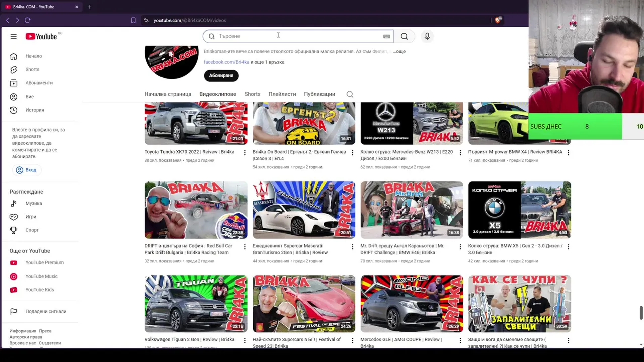The width and height of the screenshot is (644, 362).
Task: Open options menu for BMW X5 Gen 2 video
Action: [568, 247]
